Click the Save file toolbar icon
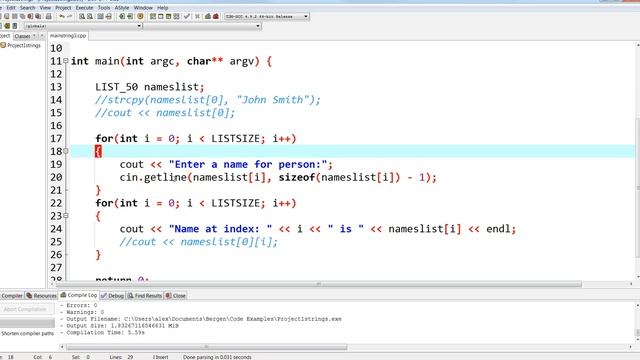The width and height of the screenshot is (640, 360). click(14, 16)
